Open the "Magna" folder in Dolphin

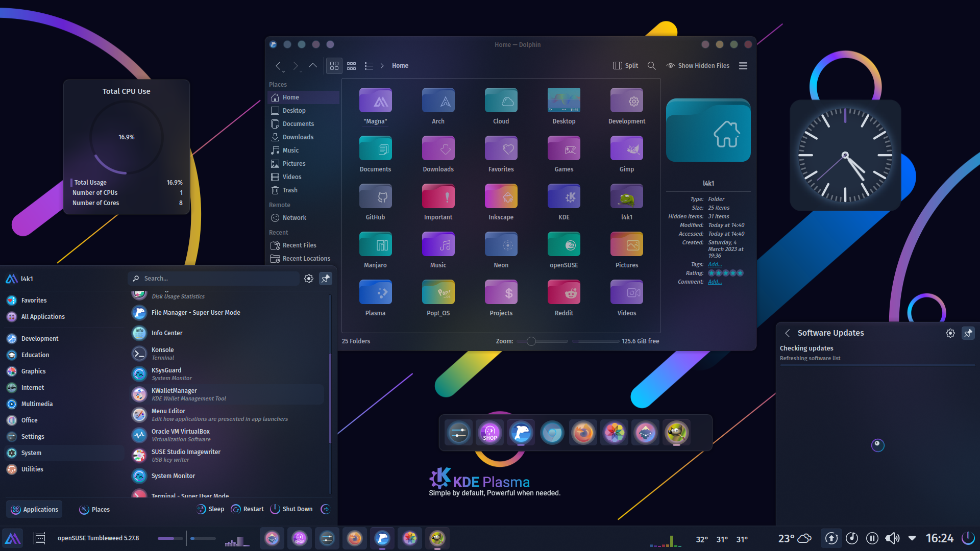pos(375,106)
